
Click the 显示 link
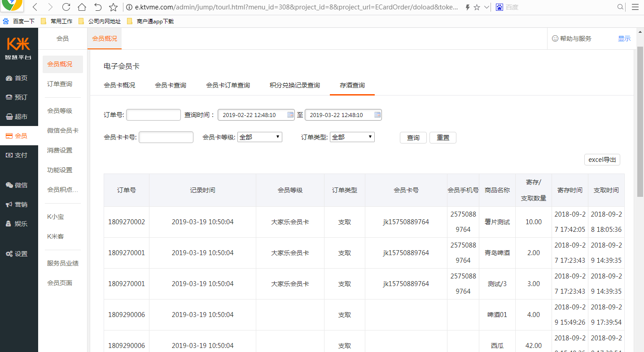(624, 39)
